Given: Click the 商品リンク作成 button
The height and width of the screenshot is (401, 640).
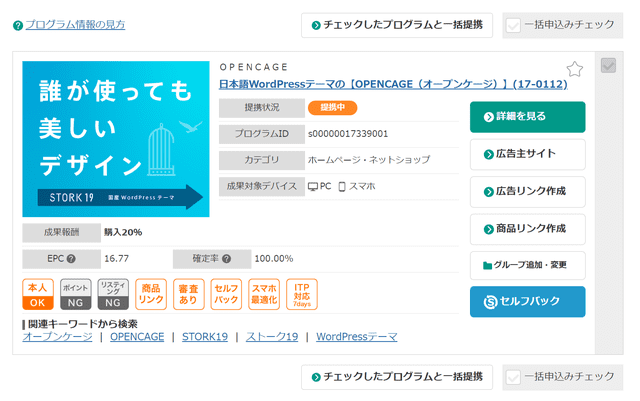Looking at the screenshot, I should click(x=527, y=229).
